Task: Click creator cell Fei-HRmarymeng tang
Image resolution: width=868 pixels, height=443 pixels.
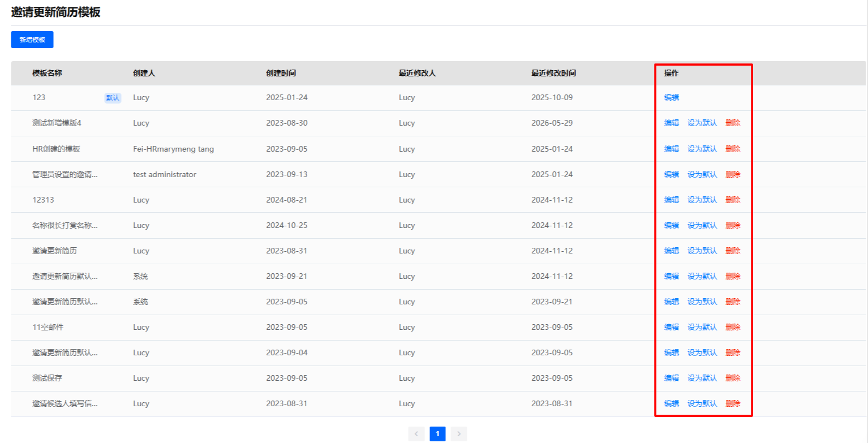Action: click(174, 149)
